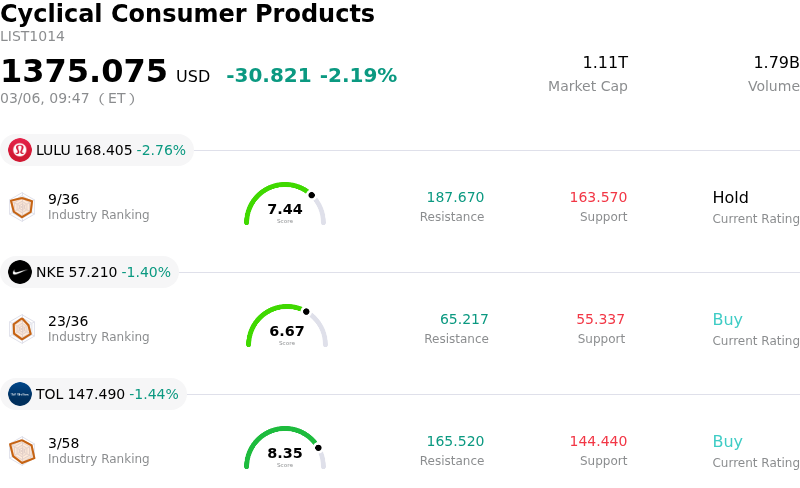Click TOL score gauge showing 8.35
This screenshot has height=488, width=800.
285,449
